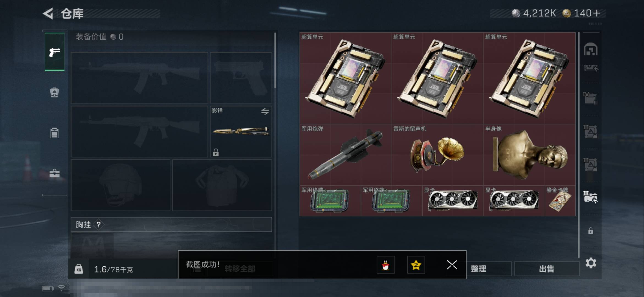The height and width of the screenshot is (297, 644).
Task: Select the active level III storage box
Action: click(590, 197)
